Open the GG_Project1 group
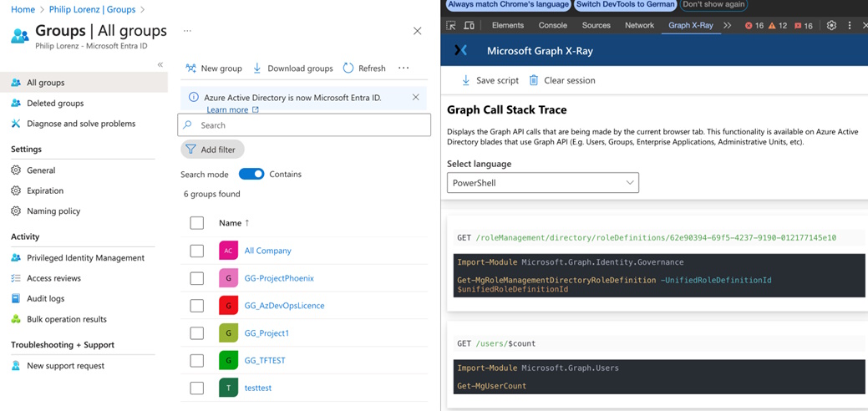Viewport: 868px width, 411px height. click(x=266, y=333)
